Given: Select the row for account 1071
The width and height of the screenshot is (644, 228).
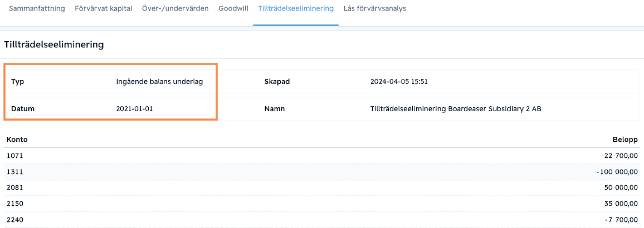Looking at the screenshot, I should tap(322, 155).
